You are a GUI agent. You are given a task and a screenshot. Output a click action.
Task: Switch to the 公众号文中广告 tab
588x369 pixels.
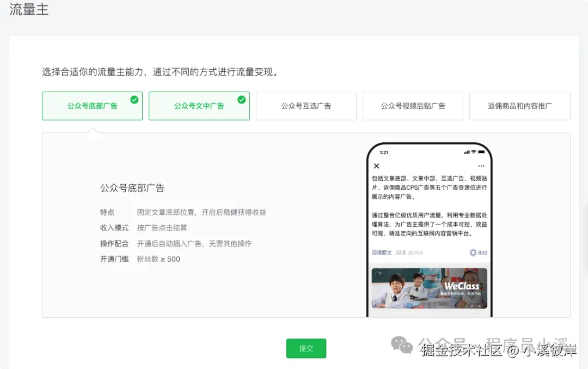point(199,106)
